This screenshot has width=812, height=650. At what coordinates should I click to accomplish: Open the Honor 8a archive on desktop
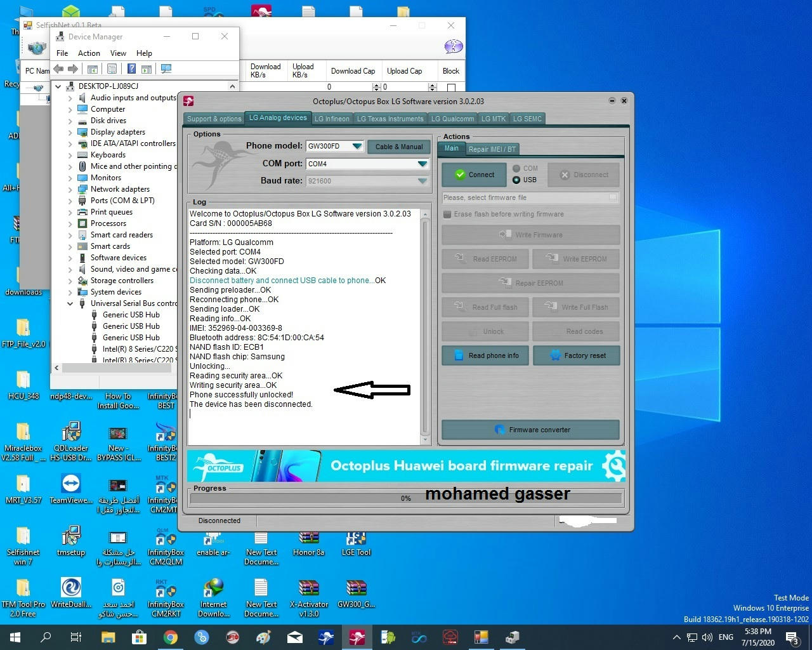[309, 543]
